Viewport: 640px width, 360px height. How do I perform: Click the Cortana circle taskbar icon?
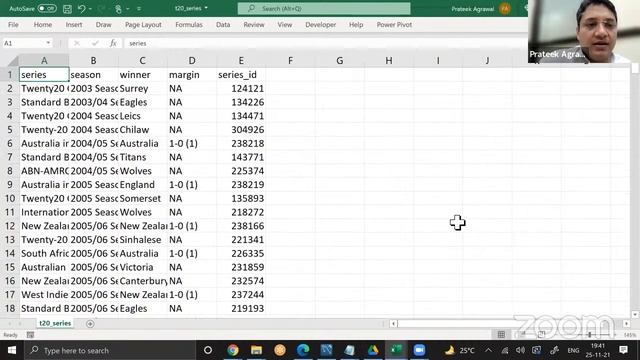tap(208, 350)
